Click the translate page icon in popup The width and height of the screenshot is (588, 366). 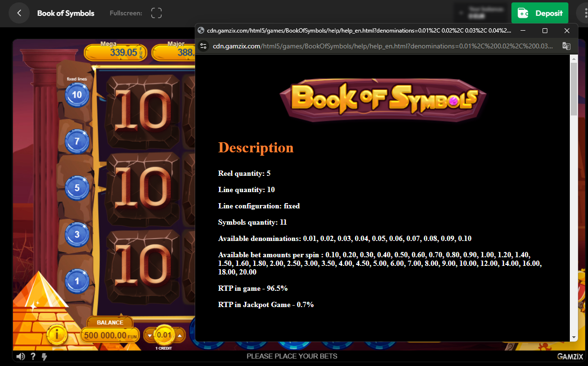pos(566,46)
